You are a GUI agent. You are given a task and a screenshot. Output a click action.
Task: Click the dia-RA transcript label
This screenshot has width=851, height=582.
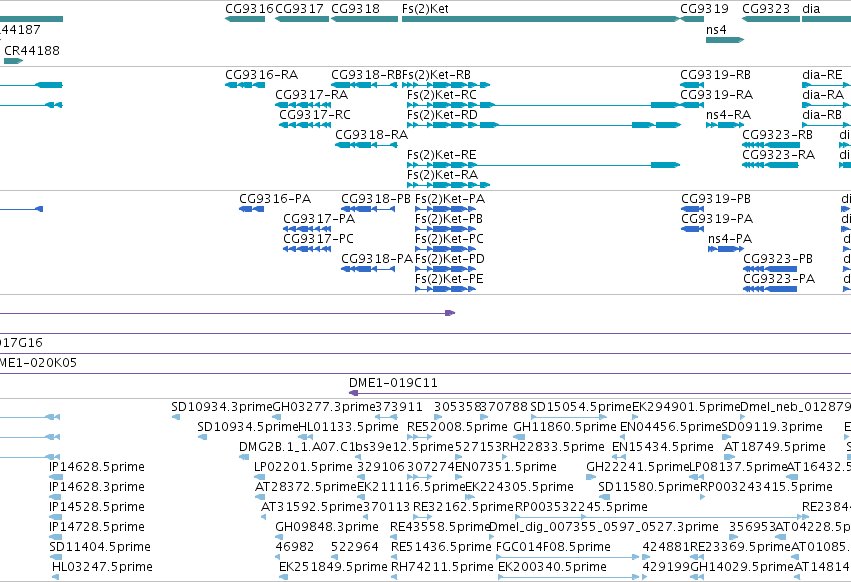[x=823, y=95]
